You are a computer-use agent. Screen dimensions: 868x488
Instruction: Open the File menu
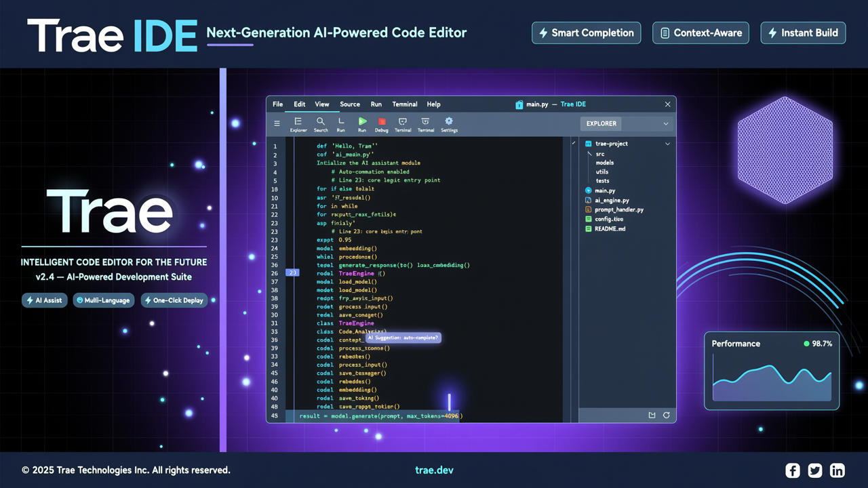pyautogui.click(x=278, y=104)
